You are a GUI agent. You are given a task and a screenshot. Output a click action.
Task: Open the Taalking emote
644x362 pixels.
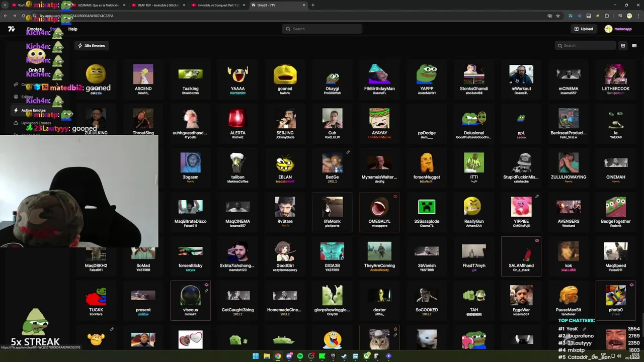[x=190, y=79]
